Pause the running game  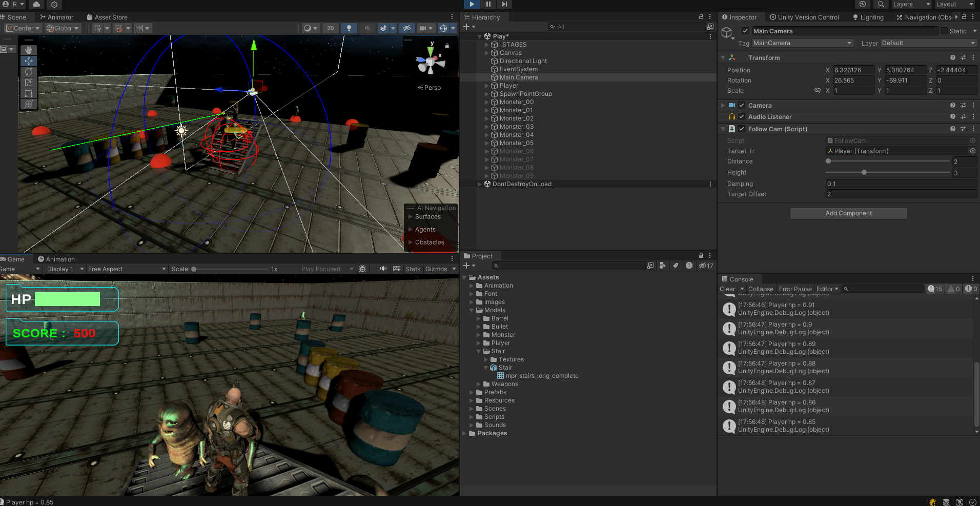point(488,4)
